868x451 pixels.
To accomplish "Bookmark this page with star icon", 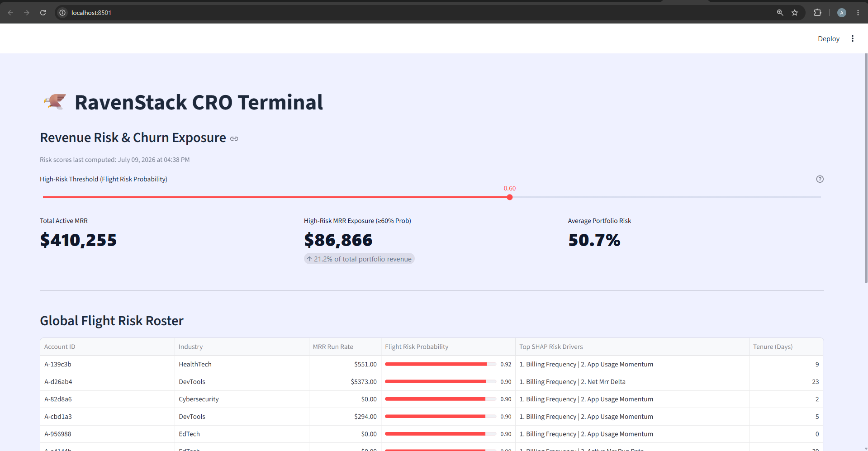I will 795,13.
